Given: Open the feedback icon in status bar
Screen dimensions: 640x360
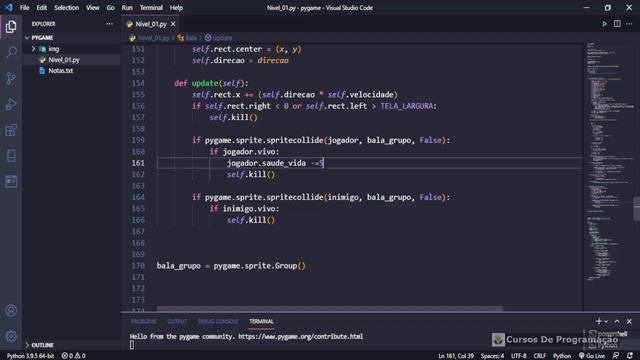Looking at the screenshot, I should click(616, 356).
